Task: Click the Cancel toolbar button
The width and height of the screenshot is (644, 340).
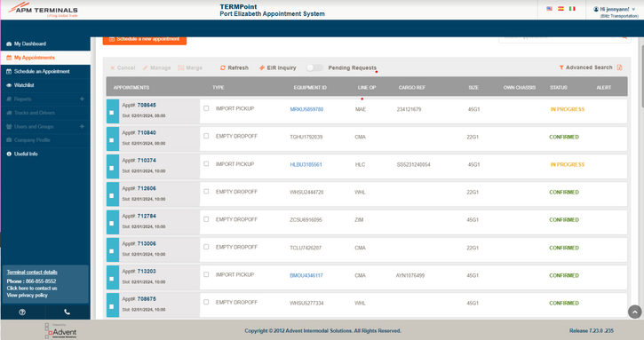Action: click(123, 67)
